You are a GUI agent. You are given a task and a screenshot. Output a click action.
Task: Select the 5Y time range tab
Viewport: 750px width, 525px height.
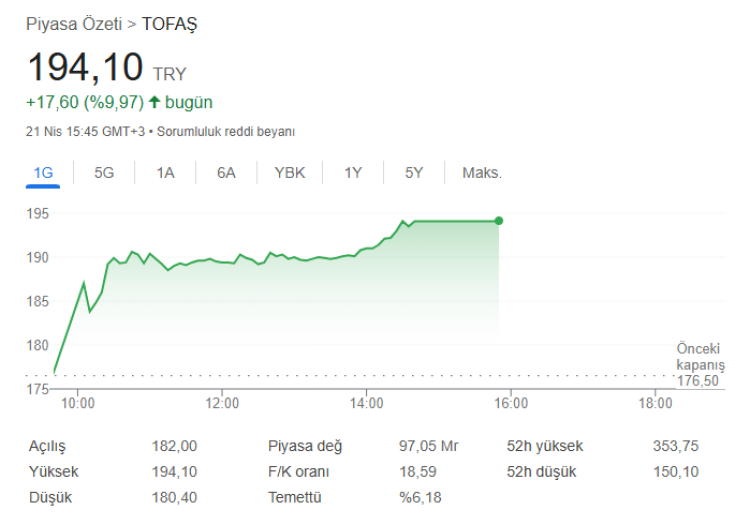click(x=414, y=173)
